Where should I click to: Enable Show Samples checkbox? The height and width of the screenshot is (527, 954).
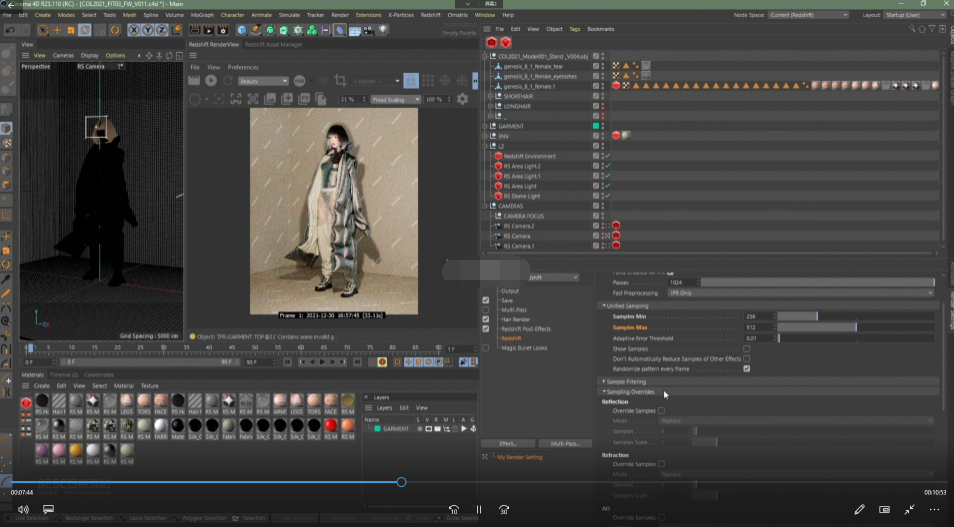[x=747, y=349]
